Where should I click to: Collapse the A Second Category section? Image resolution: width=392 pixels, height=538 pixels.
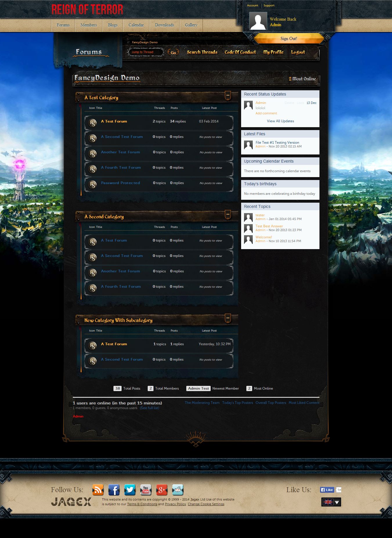(228, 215)
